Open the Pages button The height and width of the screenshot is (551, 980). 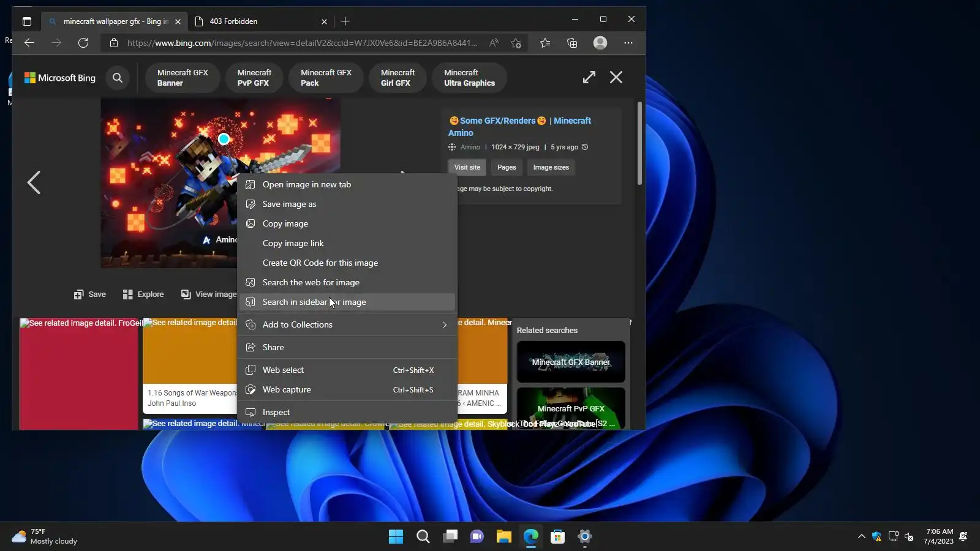pos(507,167)
